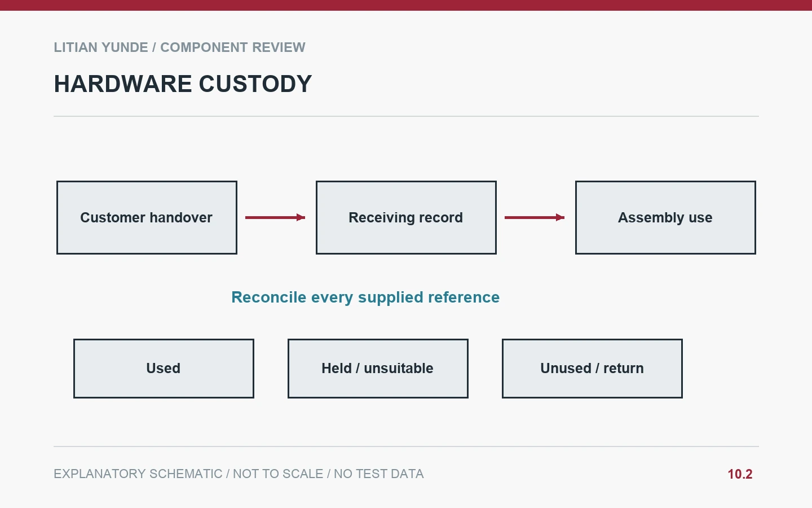This screenshot has width=812, height=508.
Task: Click the crimson bar at the slide top
Action: point(406,5)
